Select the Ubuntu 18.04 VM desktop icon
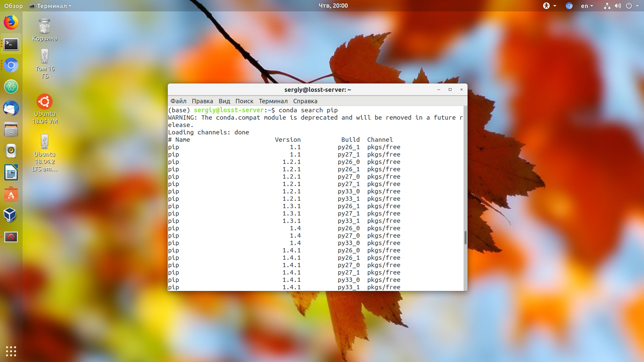This screenshot has height=362, width=644. click(45, 109)
